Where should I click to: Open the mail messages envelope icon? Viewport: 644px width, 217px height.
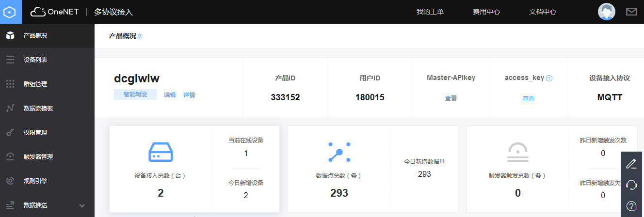631,12
